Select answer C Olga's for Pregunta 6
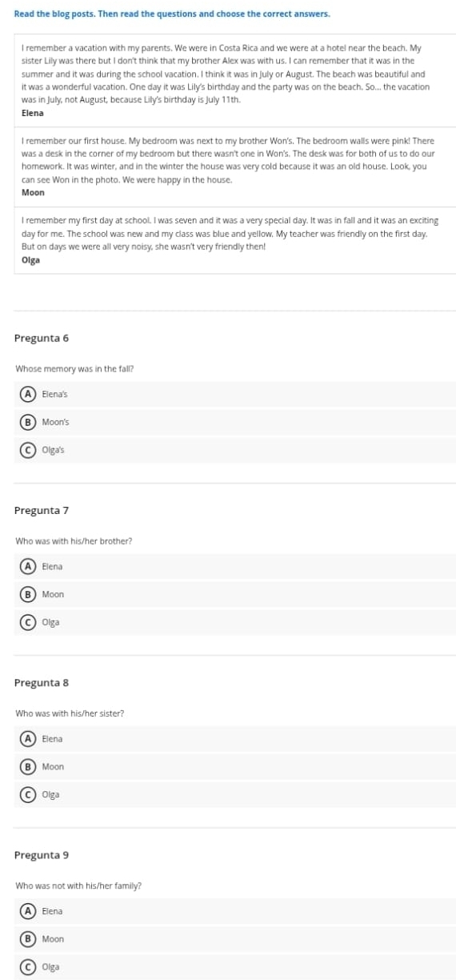The height and width of the screenshot is (980, 456). click(x=235, y=450)
